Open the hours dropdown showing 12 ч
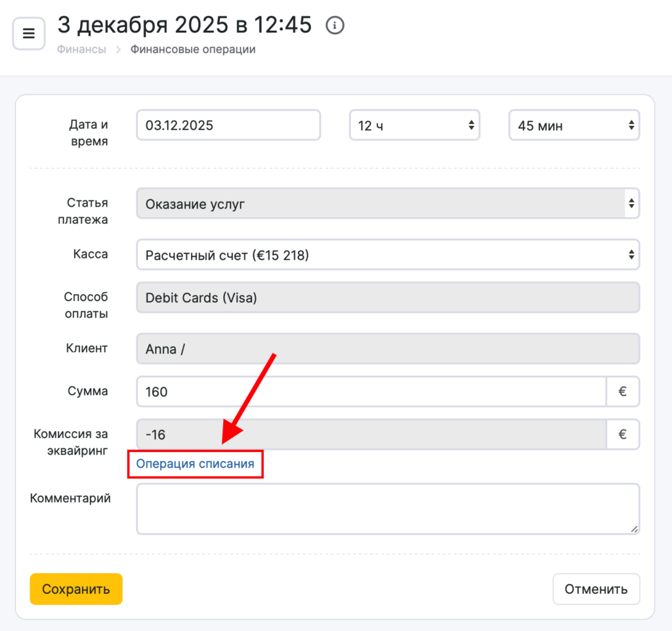 point(414,125)
